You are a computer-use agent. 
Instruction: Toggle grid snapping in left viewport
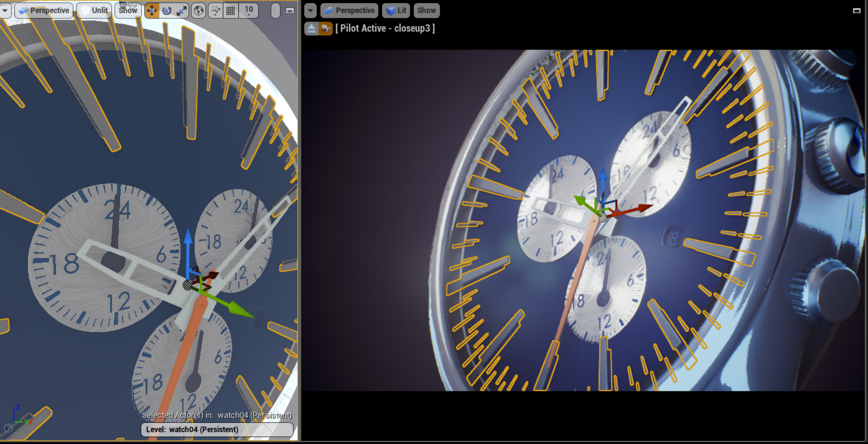(230, 11)
